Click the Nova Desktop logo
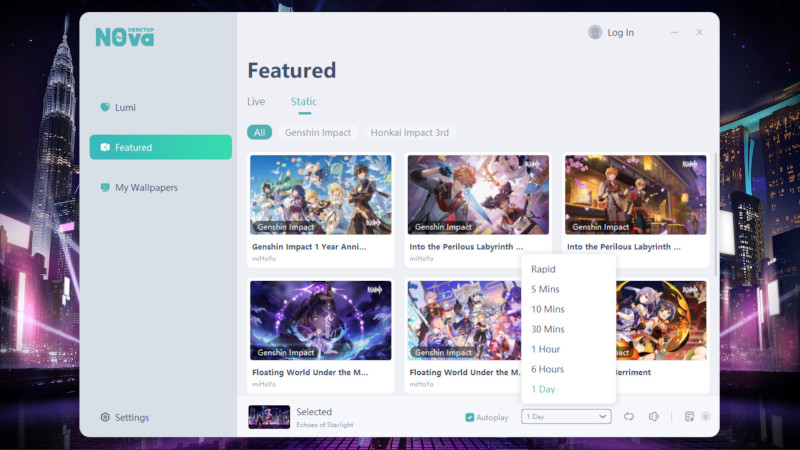Viewport: 800px width, 450px height. click(x=124, y=37)
